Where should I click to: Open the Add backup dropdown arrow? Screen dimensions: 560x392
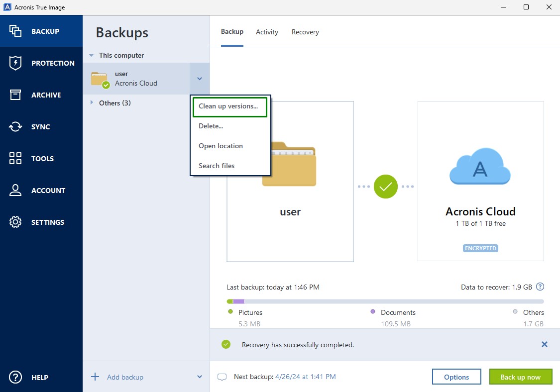click(x=199, y=377)
